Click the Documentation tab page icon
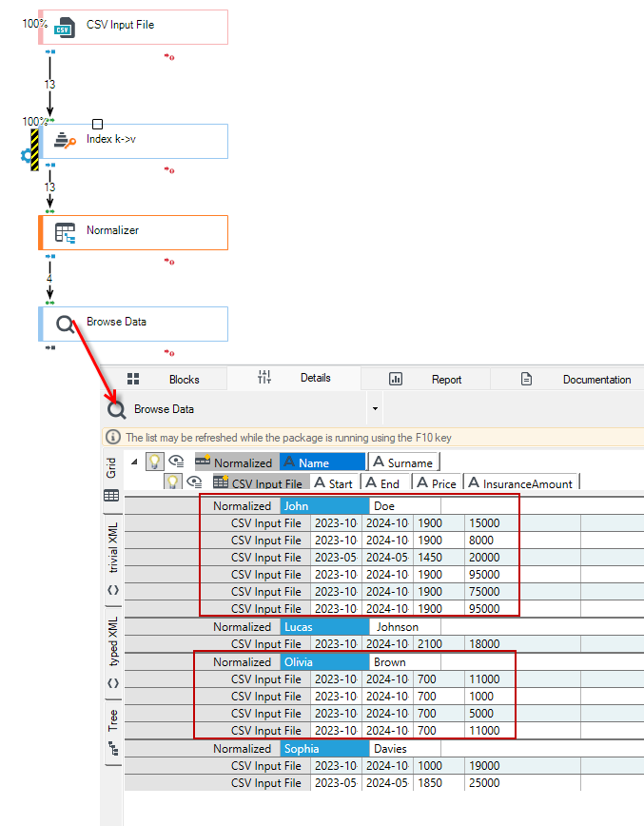This screenshot has width=644, height=826. tap(526, 379)
